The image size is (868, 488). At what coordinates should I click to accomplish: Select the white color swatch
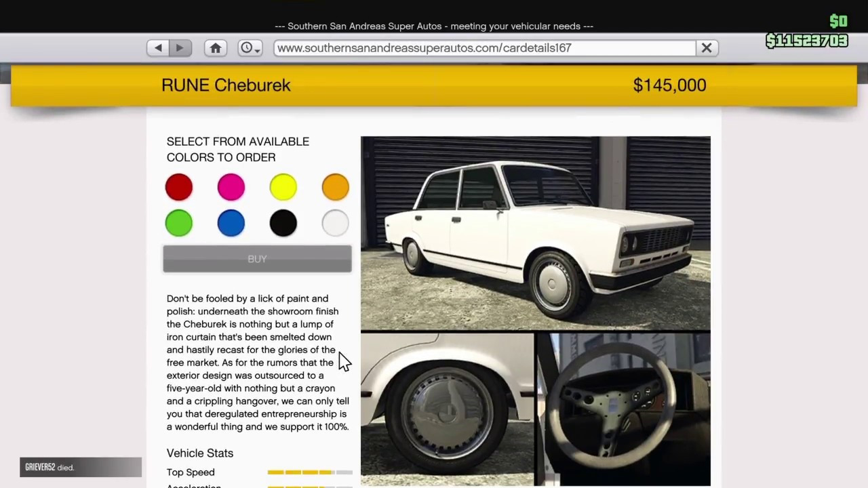pos(336,223)
